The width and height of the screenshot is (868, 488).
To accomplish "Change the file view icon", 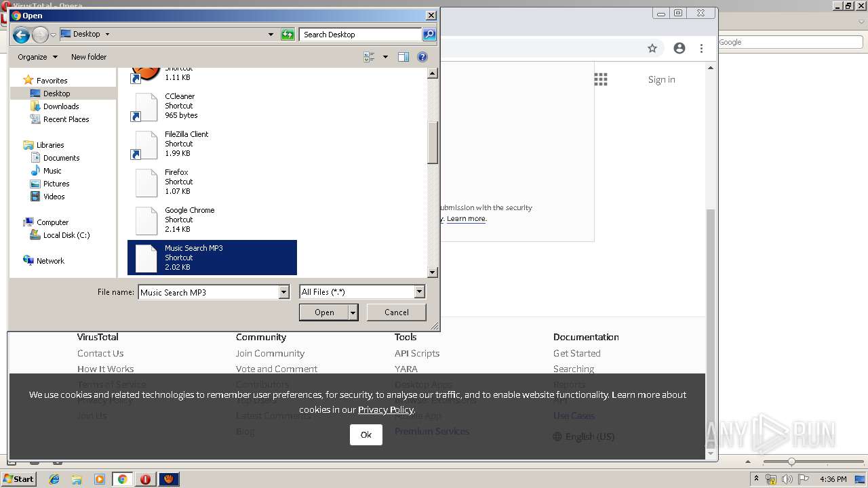I will (x=369, y=57).
